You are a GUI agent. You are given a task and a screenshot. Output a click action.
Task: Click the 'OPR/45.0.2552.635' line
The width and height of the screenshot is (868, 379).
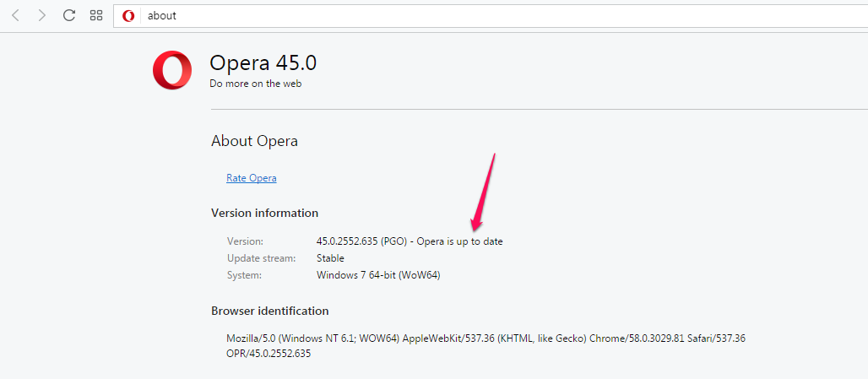[269, 354]
